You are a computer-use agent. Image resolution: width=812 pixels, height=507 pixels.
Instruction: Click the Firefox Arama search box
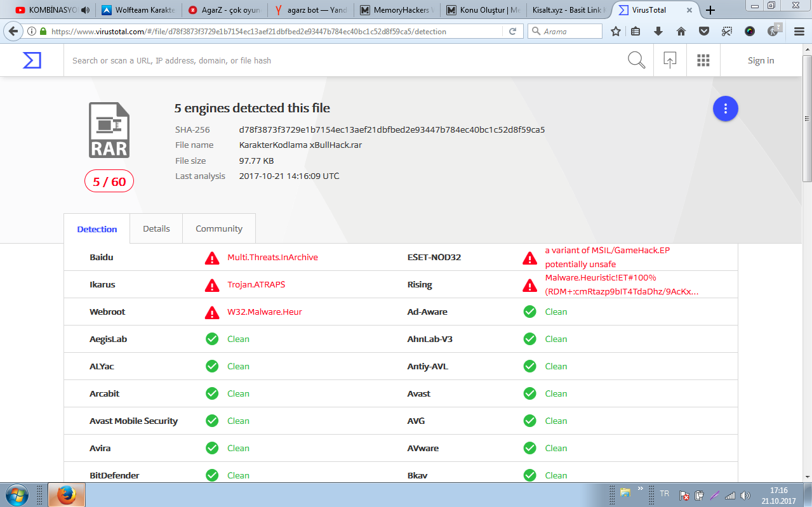point(565,31)
